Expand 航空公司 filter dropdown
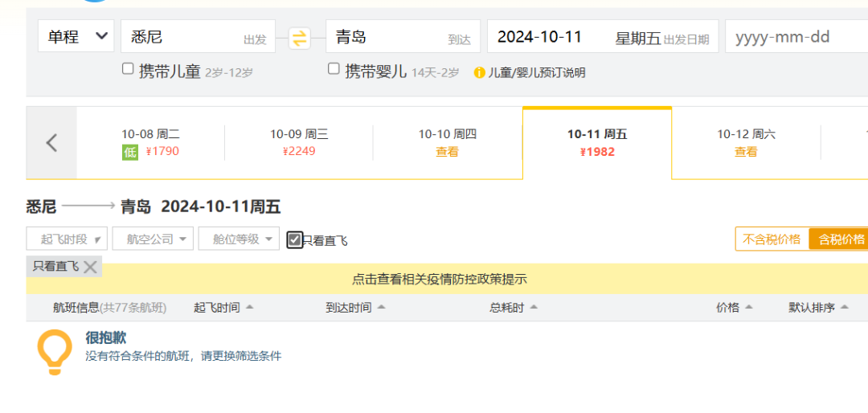Viewport: 868px width, 413px height. pyautogui.click(x=153, y=239)
